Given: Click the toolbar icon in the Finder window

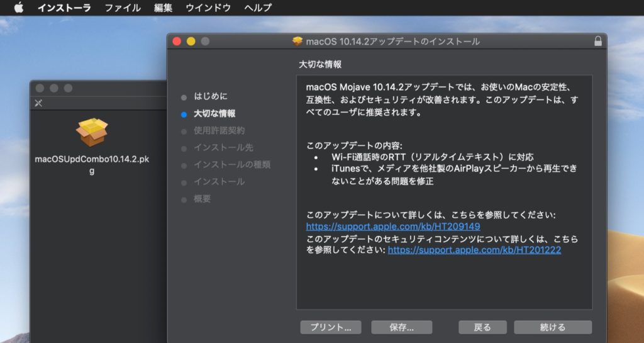Looking at the screenshot, I should point(38,103).
